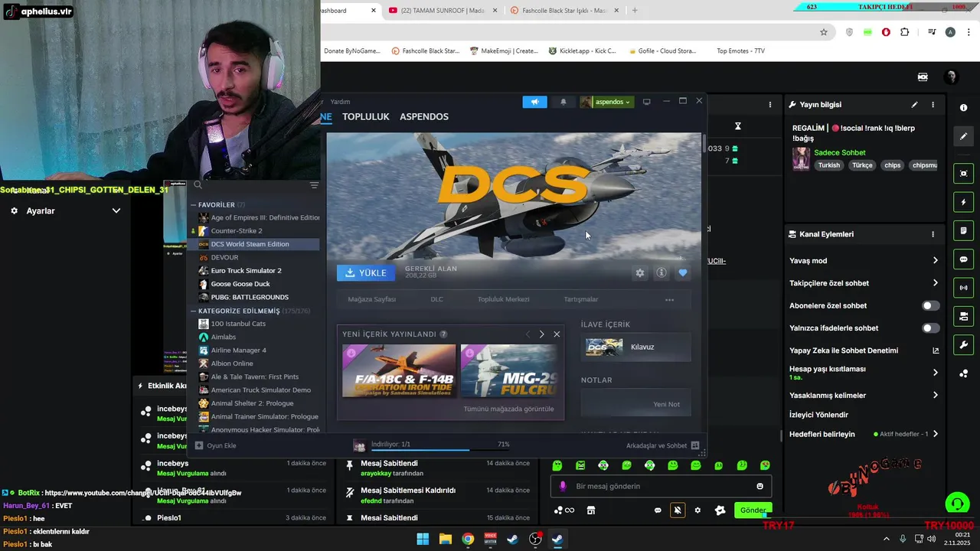The height and width of the screenshot is (551, 980).
Task: Toggle Yalnızca ifadelerle sohbet switch
Action: [930, 328]
